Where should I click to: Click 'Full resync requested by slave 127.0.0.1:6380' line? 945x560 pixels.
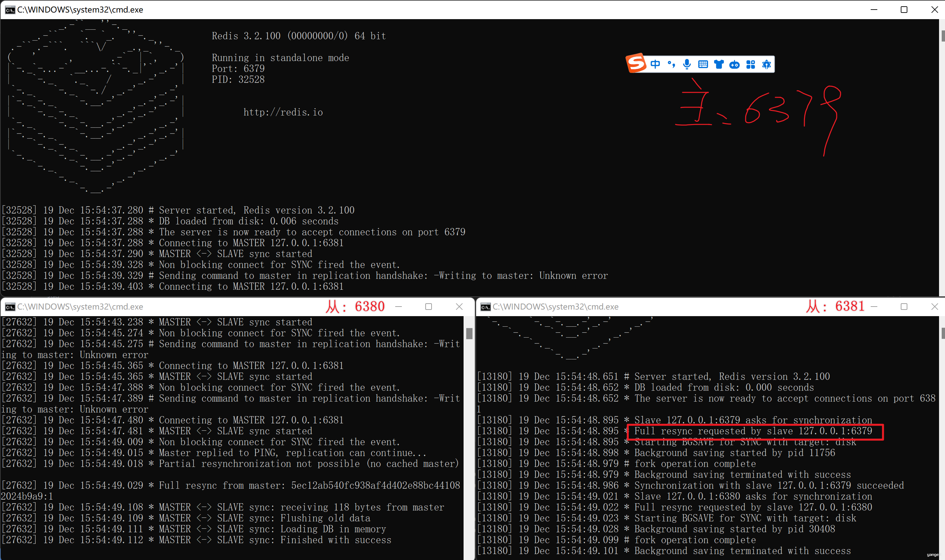click(x=674, y=507)
